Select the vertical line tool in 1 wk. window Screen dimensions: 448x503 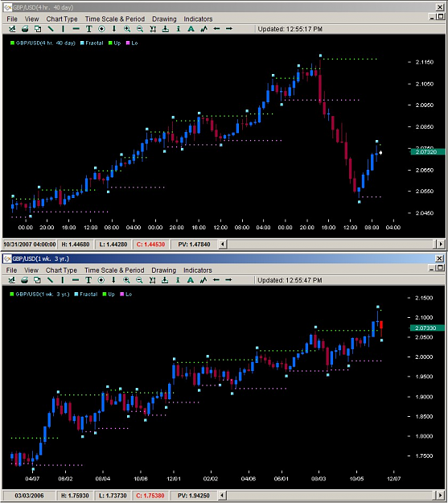point(63,280)
